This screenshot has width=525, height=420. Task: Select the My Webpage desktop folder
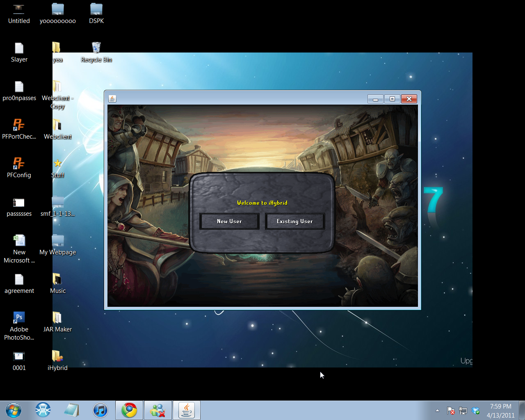(57, 244)
